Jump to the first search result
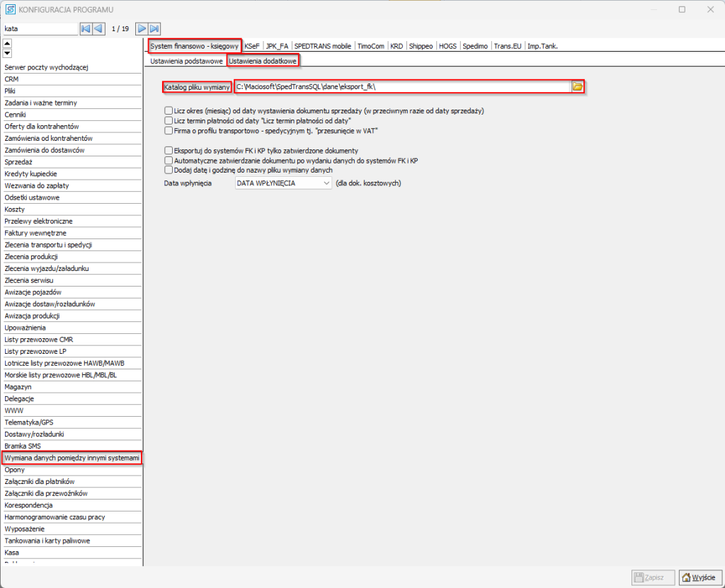The height and width of the screenshot is (588, 725). click(x=86, y=28)
